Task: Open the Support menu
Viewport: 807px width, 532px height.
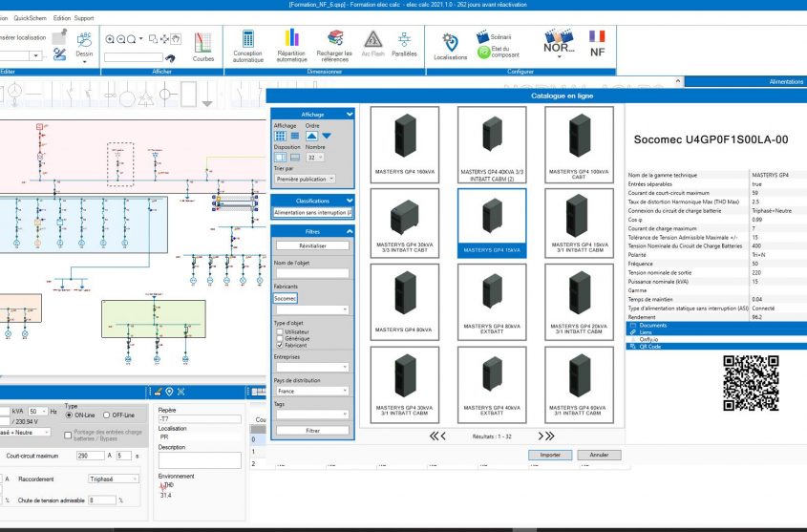Action: click(x=84, y=18)
